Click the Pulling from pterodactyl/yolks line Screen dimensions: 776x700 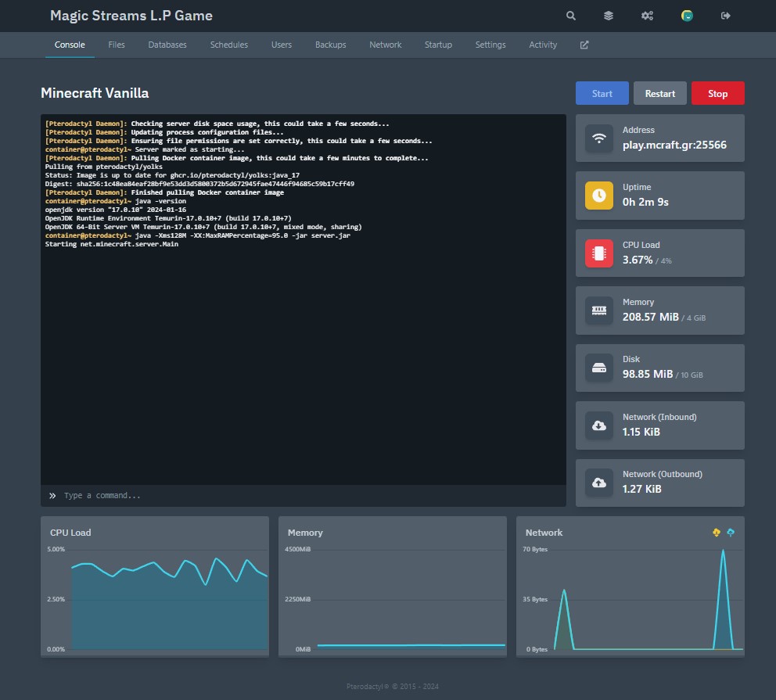103,167
